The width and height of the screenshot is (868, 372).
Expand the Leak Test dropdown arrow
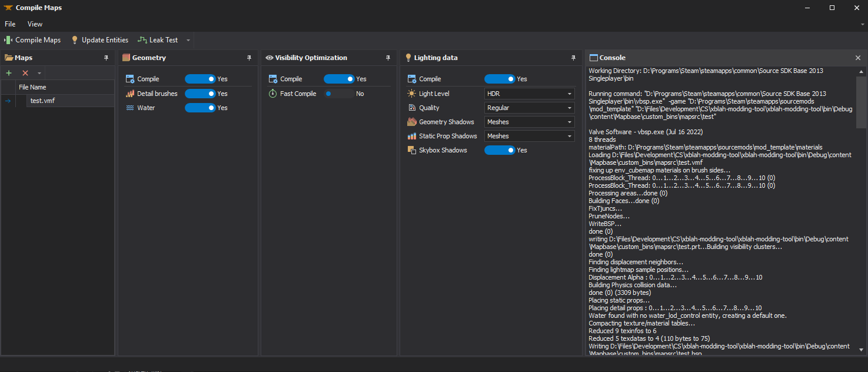click(188, 39)
